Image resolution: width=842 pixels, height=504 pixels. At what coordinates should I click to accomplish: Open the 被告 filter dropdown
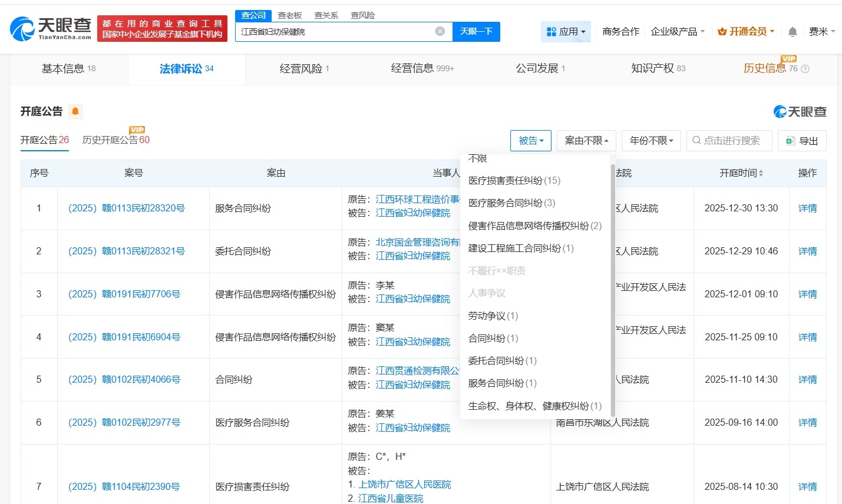click(530, 141)
